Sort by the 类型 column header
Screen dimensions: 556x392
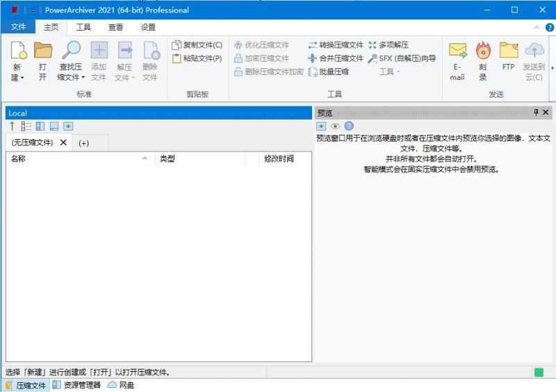[200, 158]
